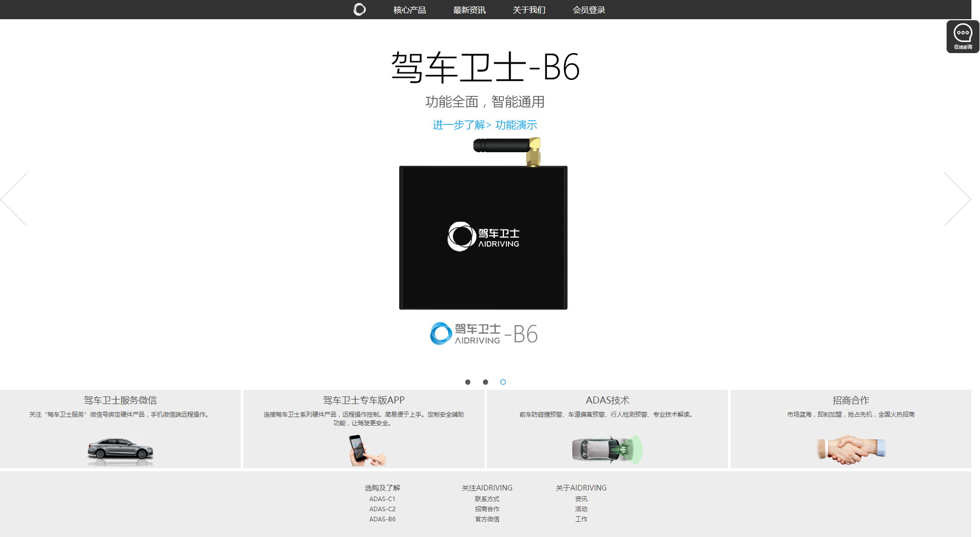
Task: Open the 功能演示 link
Action: click(517, 125)
